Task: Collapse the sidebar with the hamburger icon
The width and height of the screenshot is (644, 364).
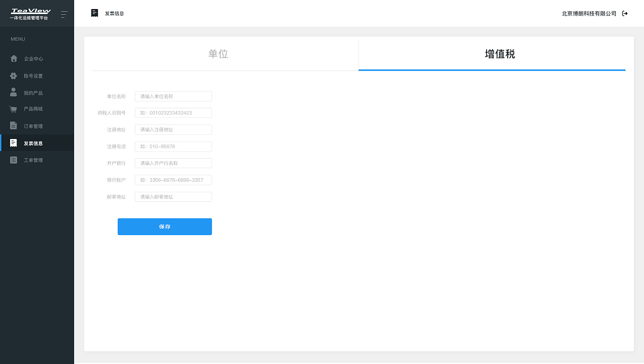Action: tap(64, 14)
